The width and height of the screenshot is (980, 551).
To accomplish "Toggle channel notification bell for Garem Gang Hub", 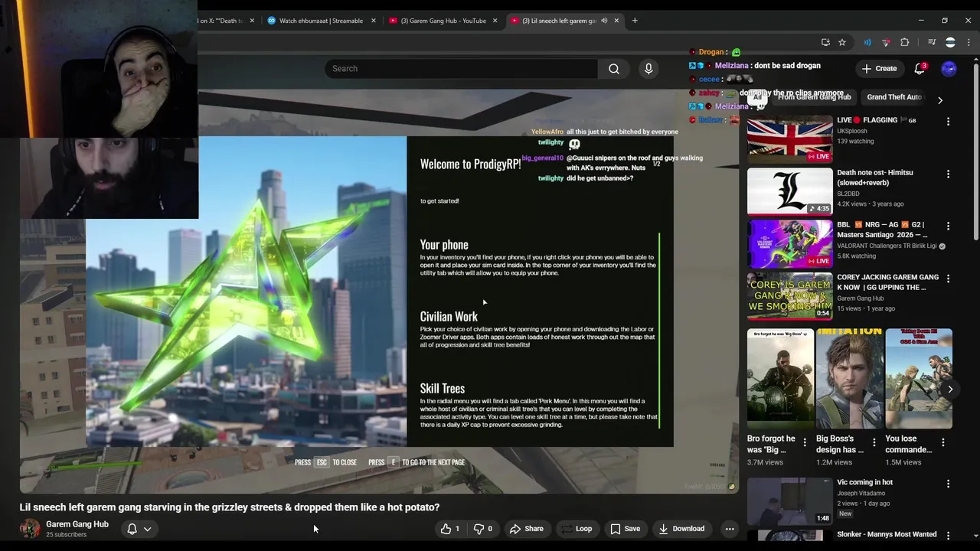I will pos(132,529).
